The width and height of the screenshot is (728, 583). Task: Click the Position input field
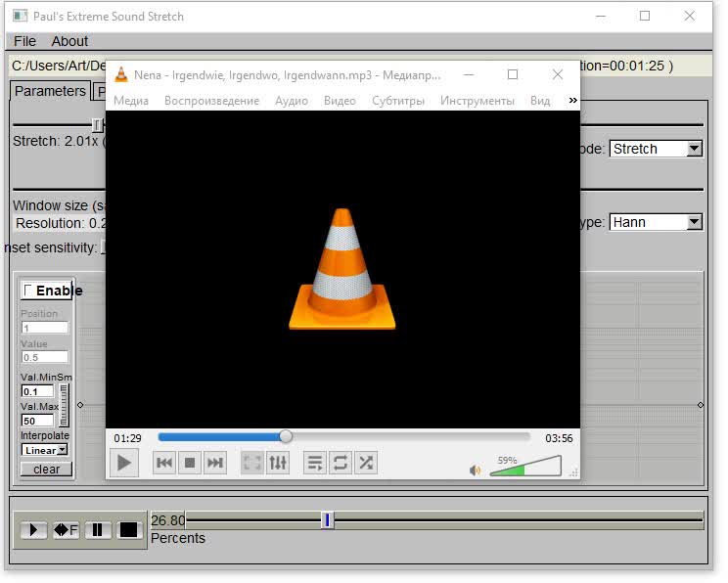click(x=45, y=328)
